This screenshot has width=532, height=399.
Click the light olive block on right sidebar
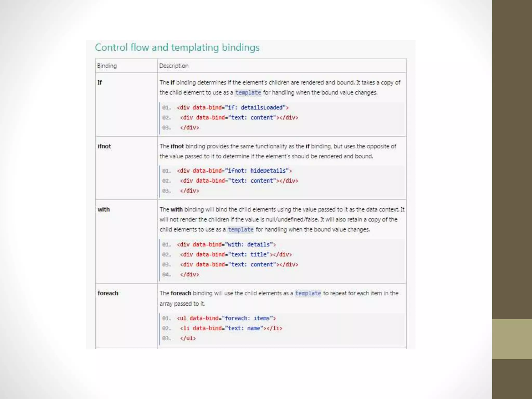pyautogui.click(x=512, y=339)
